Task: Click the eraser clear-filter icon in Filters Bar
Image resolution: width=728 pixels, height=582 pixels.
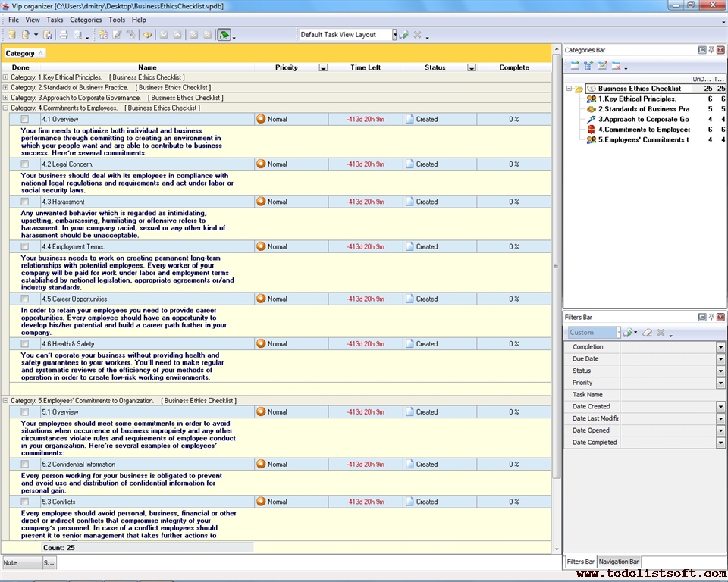Action: point(647,333)
